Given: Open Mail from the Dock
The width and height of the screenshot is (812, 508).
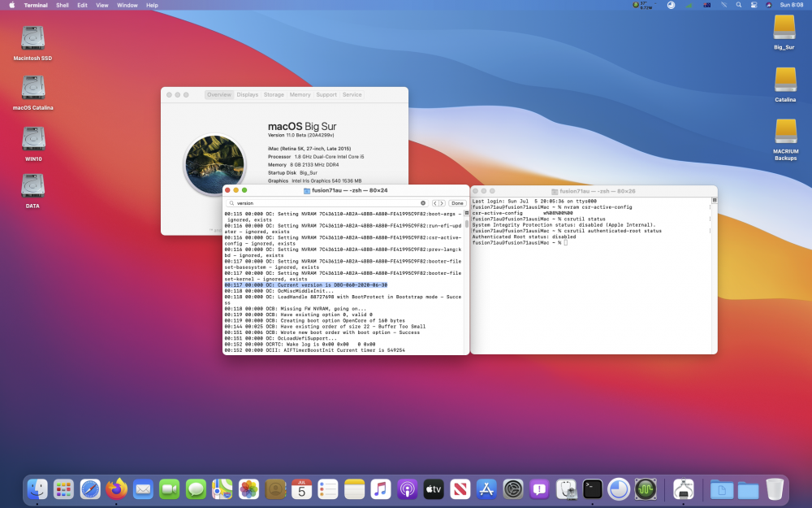Looking at the screenshot, I should pos(143,488).
